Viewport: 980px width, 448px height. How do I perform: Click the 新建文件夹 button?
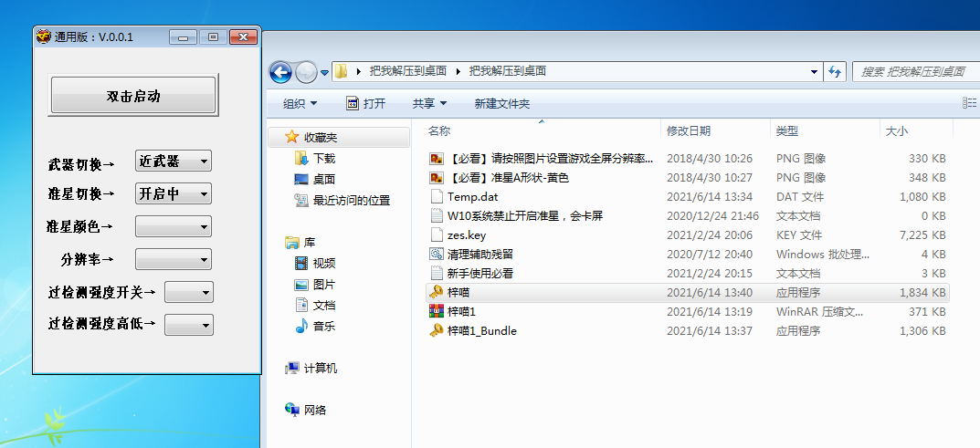[x=501, y=104]
